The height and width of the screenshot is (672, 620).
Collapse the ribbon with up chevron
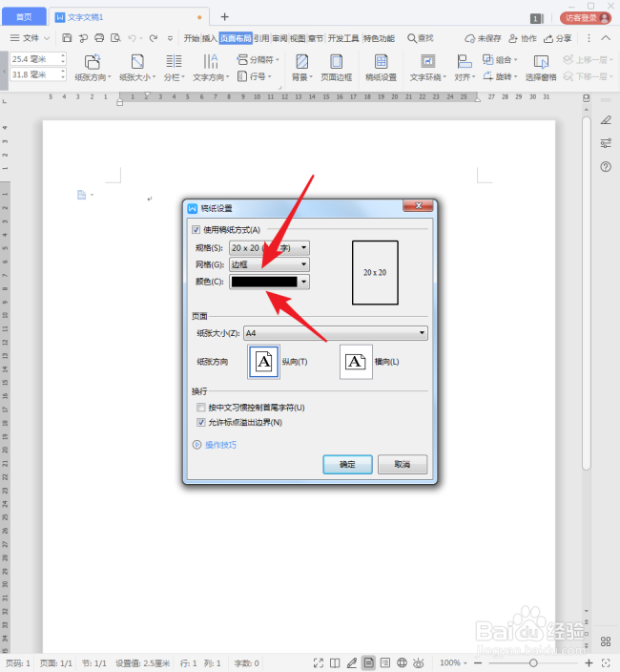[x=606, y=38]
